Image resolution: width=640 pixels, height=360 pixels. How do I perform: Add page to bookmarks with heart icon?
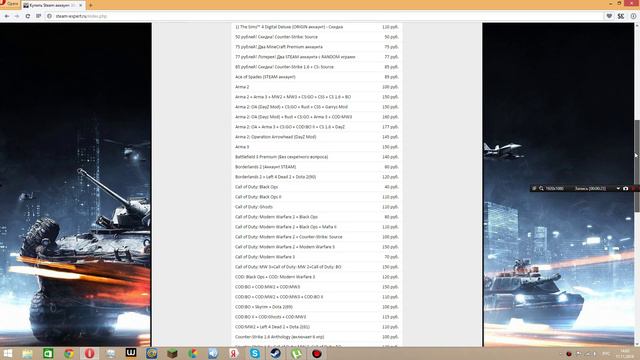tap(609, 16)
